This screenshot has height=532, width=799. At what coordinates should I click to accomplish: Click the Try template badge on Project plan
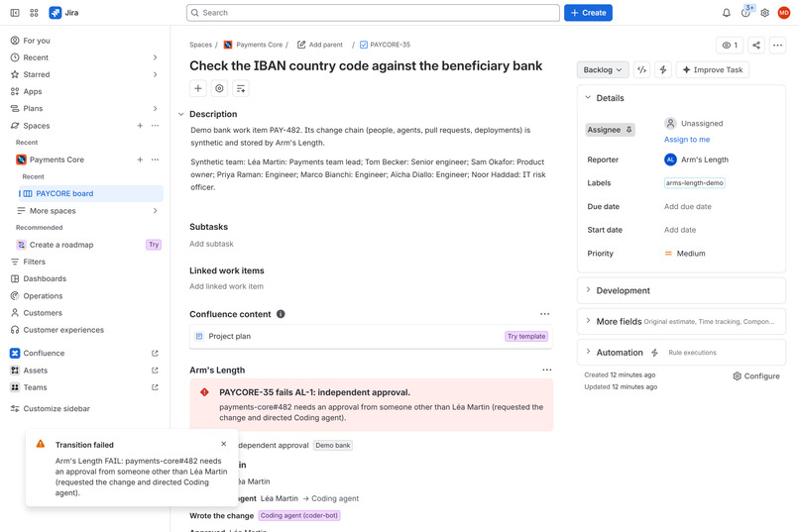(x=526, y=337)
